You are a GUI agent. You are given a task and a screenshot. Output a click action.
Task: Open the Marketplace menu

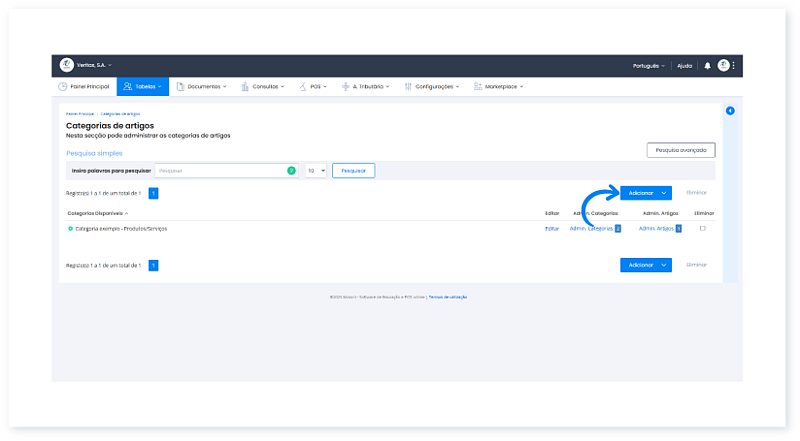499,86
